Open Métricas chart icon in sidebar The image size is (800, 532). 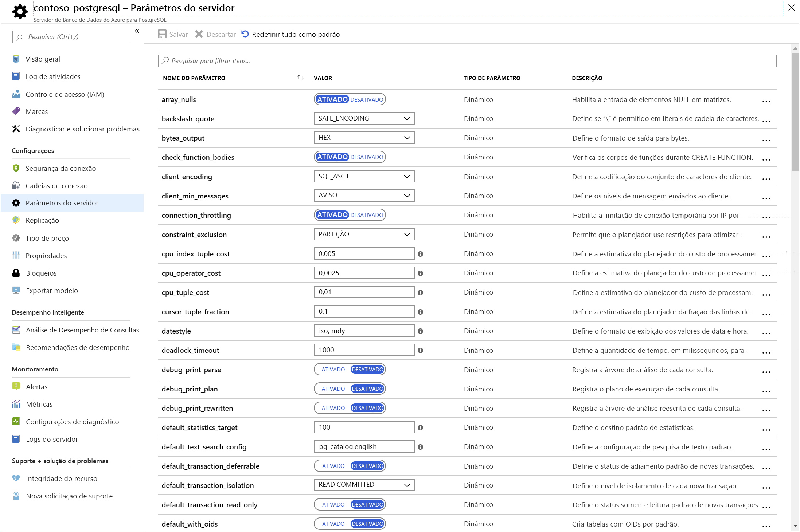(x=16, y=404)
